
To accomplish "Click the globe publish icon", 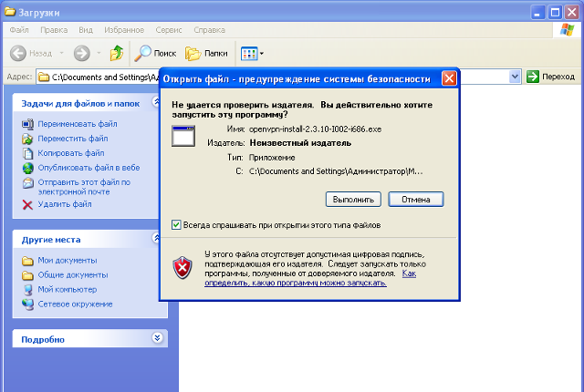I will (28, 168).
